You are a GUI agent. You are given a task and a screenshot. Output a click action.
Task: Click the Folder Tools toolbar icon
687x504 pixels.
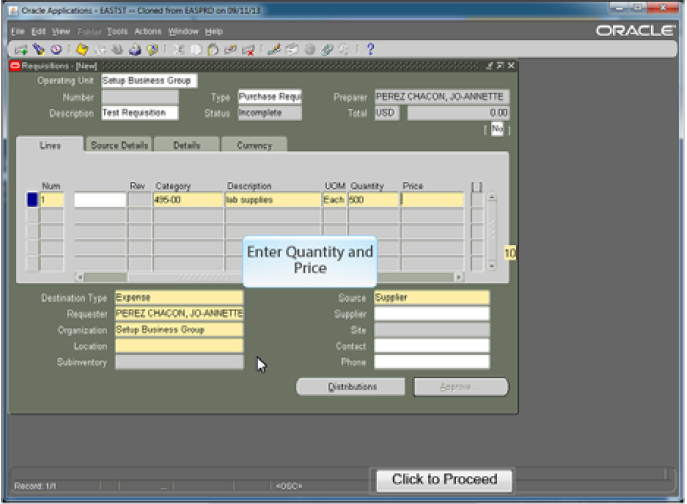[344, 50]
